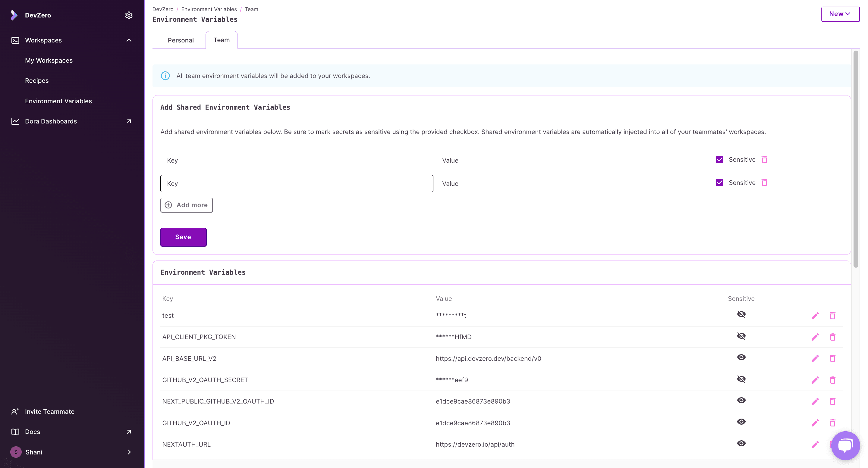Image resolution: width=868 pixels, height=468 pixels.
Task: Click the Save button
Action: pos(183,237)
